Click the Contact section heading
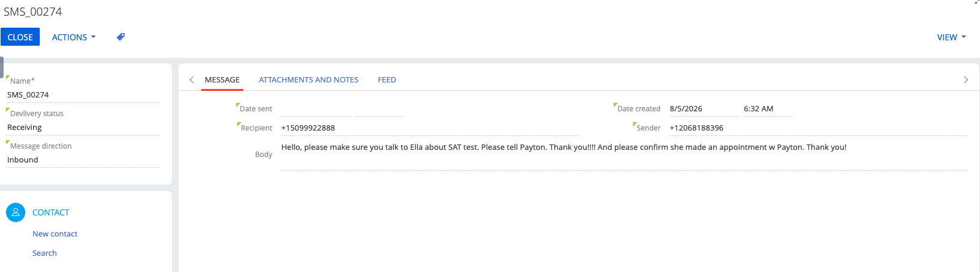This screenshot has height=272, width=980. [51, 212]
